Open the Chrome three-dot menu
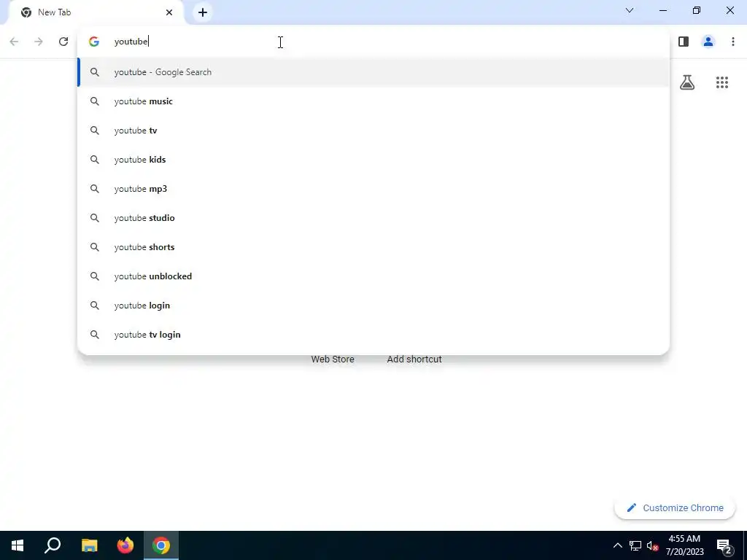This screenshot has height=560, width=747. pos(732,42)
